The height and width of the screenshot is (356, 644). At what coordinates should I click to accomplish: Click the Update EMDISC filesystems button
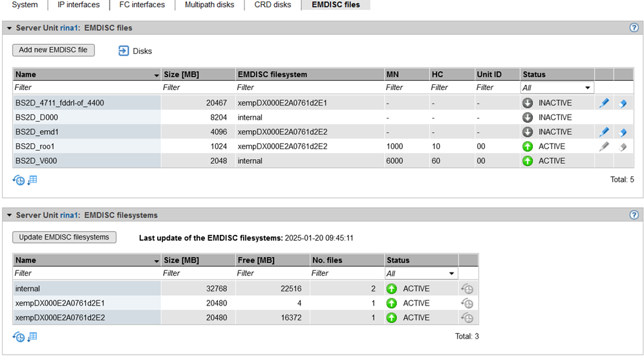(x=64, y=237)
